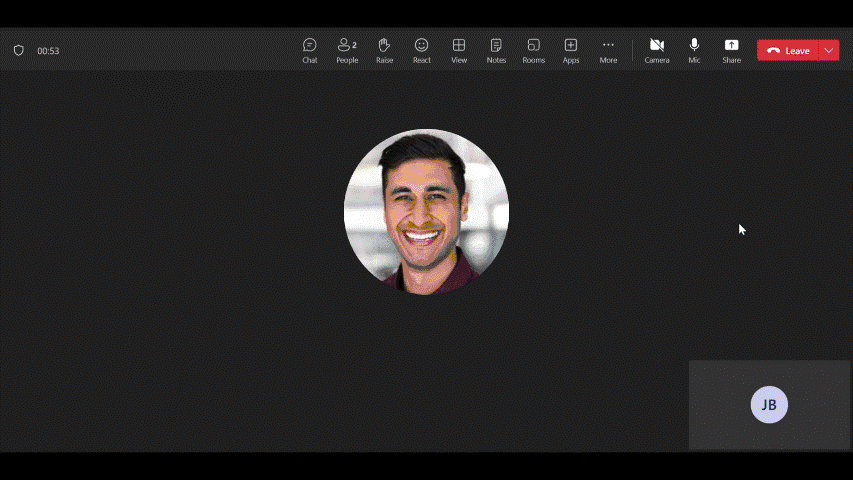853x480 pixels.
Task: Change the meeting View layout
Action: pos(459,51)
